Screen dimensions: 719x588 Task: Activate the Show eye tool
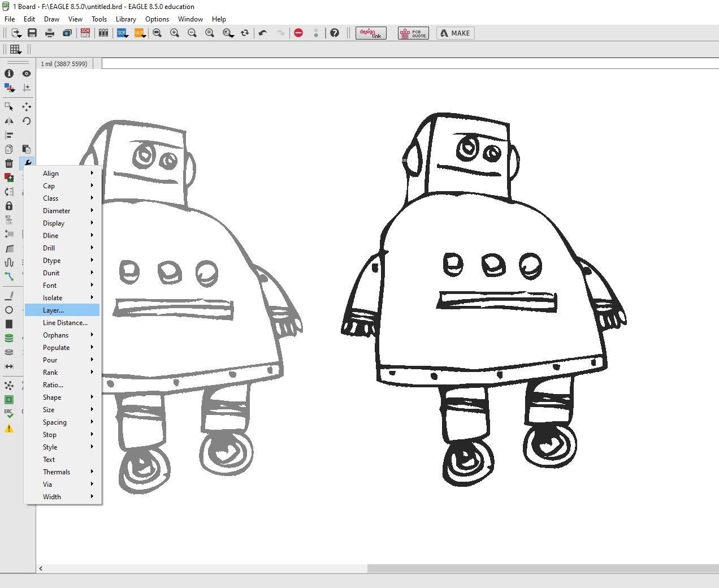[27, 73]
